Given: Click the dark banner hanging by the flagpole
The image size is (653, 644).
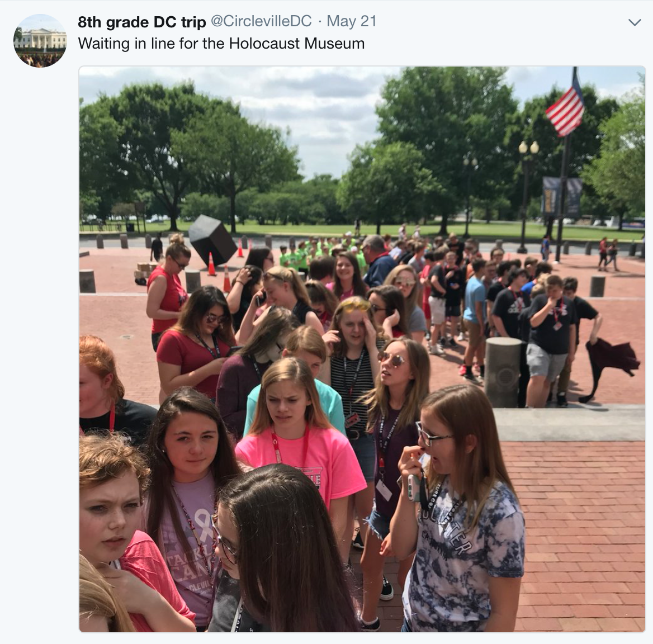Looking at the screenshot, I should coord(562,197).
